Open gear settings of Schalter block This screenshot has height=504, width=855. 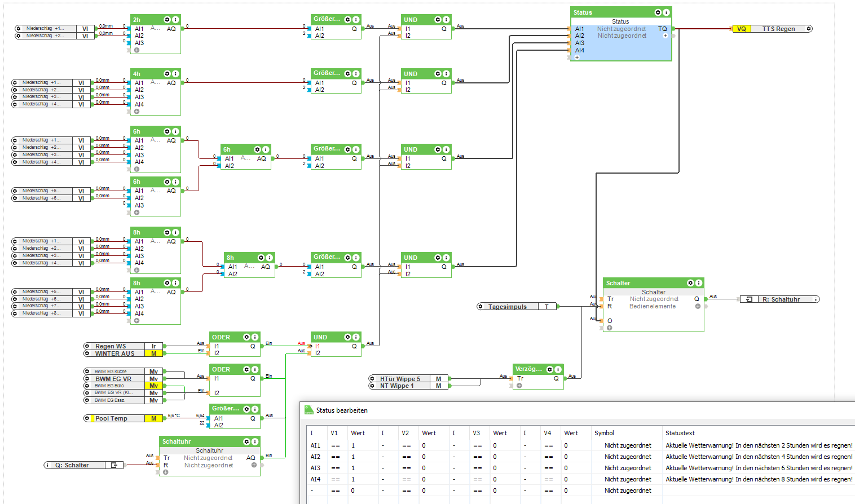click(x=690, y=283)
